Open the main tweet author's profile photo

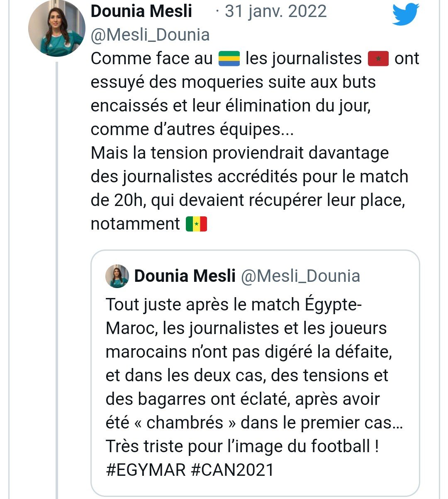pyautogui.click(x=56, y=28)
